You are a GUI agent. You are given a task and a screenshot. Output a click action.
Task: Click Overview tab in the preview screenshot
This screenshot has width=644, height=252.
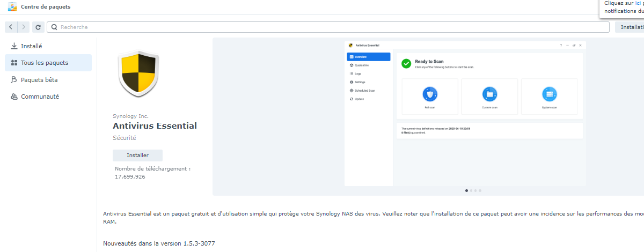369,57
